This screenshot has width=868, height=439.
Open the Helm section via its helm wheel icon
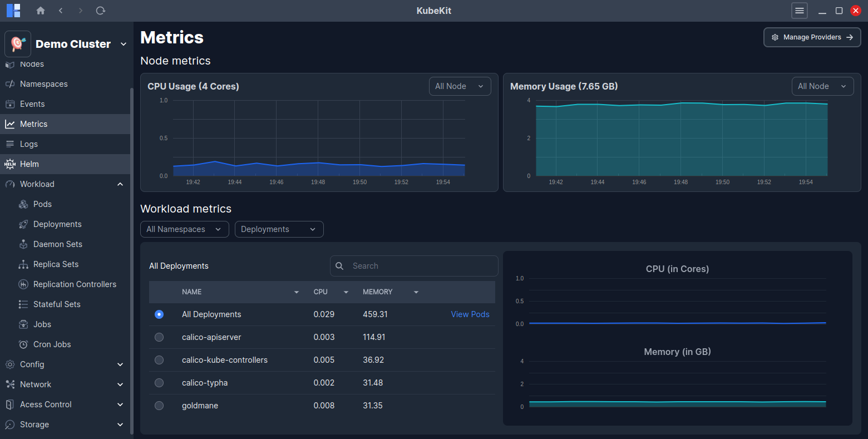pyautogui.click(x=9, y=164)
